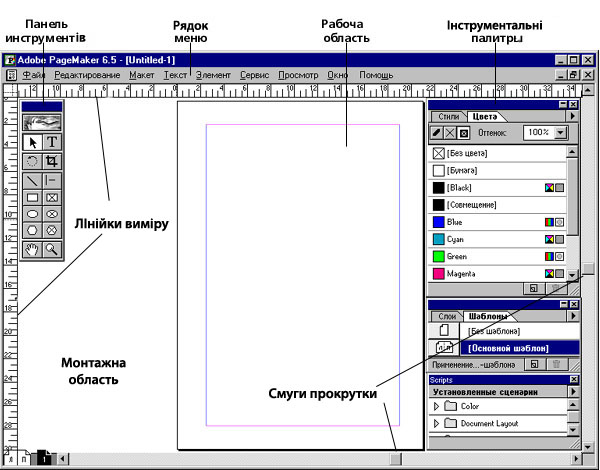The height and width of the screenshot is (470, 600).
Task: Open the Макет menu
Action: point(142,75)
